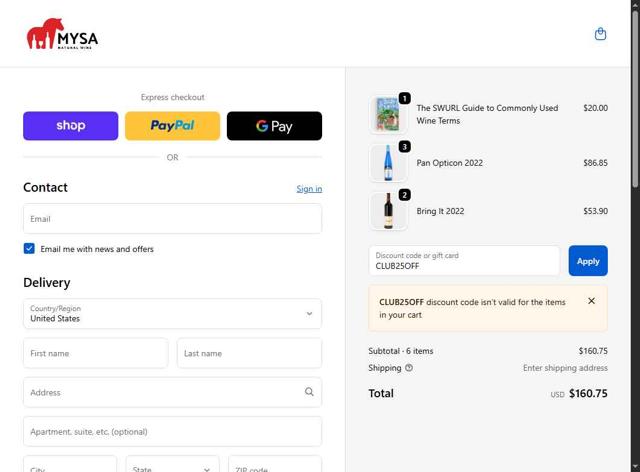Click the Last name field
Image resolution: width=640 pixels, height=472 pixels.
[x=249, y=353]
